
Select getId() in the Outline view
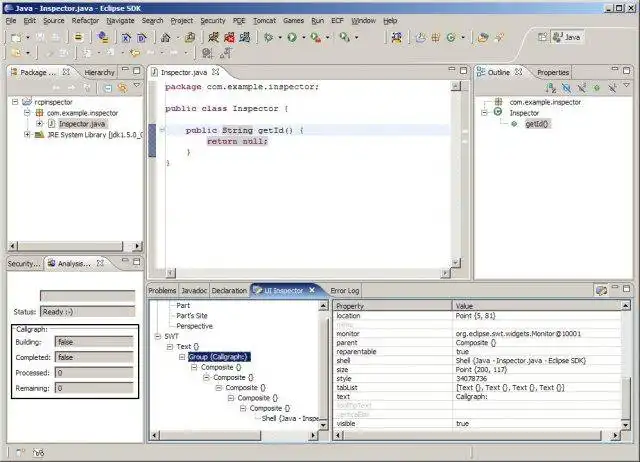coord(538,124)
